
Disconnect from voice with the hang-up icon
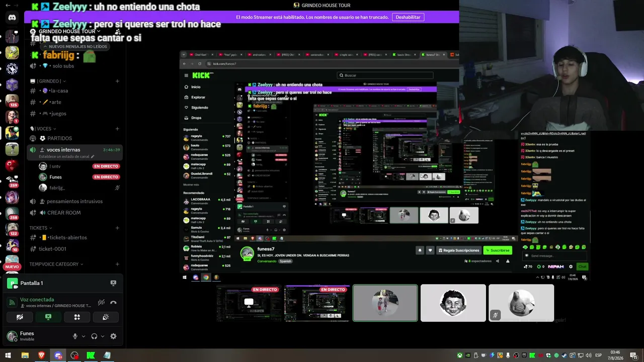pyautogui.click(x=113, y=302)
